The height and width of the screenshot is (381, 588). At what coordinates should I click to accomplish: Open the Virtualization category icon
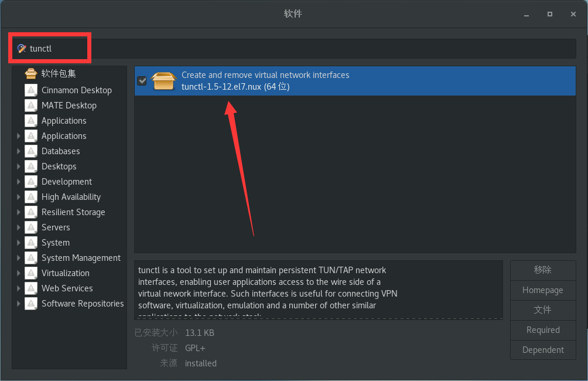30,273
